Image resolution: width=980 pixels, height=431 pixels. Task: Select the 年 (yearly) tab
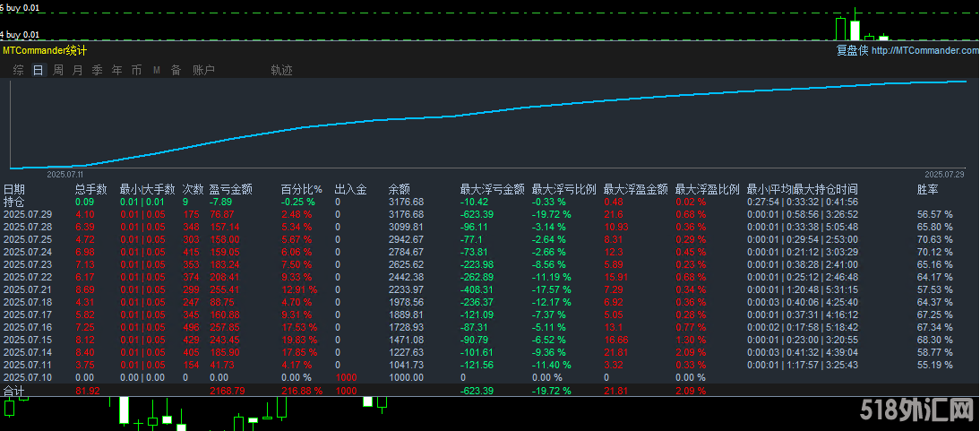[x=116, y=70]
